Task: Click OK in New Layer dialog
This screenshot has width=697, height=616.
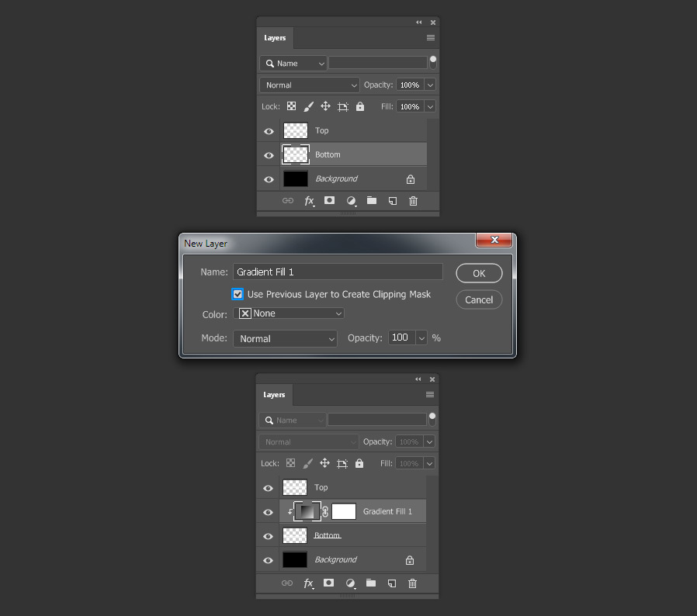Action: (x=479, y=273)
